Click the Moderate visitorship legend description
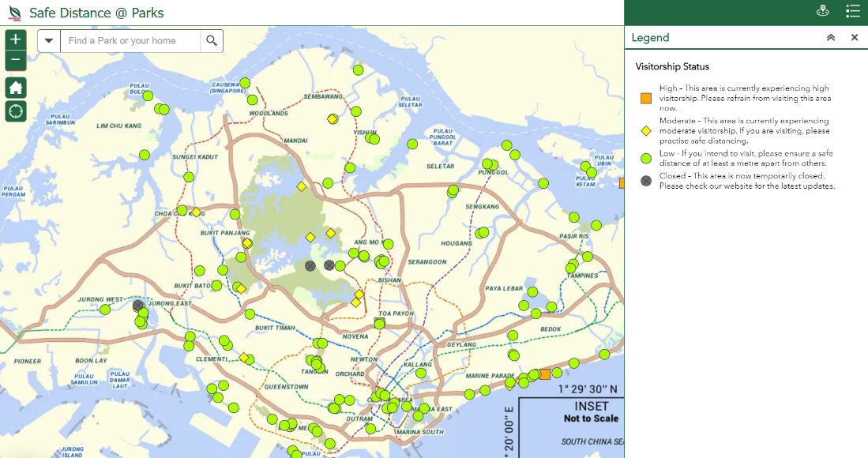 pyautogui.click(x=745, y=130)
